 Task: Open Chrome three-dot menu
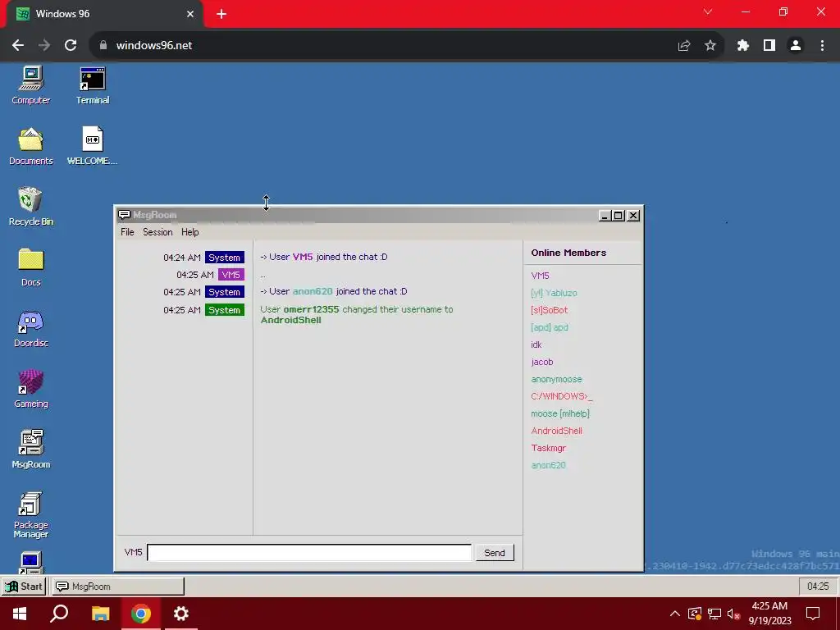point(822,46)
